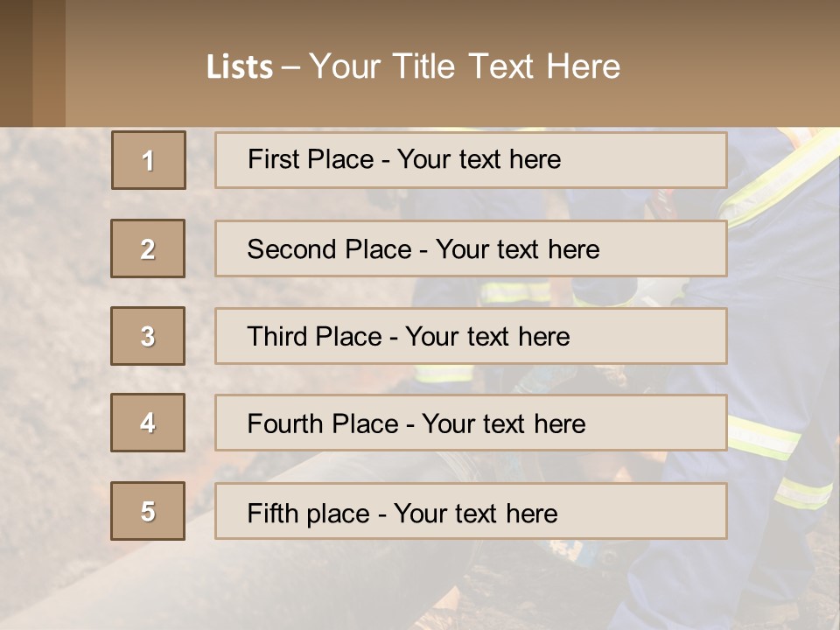Image resolution: width=840 pixels, height=630 pixels.
Task: Select the number 2 box
Action: coord(148,248)
